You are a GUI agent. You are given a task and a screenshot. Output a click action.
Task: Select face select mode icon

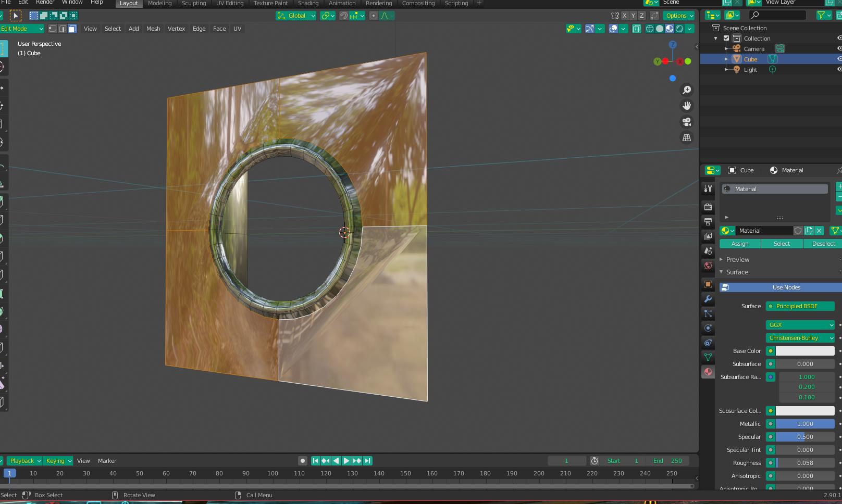(72, 29)
